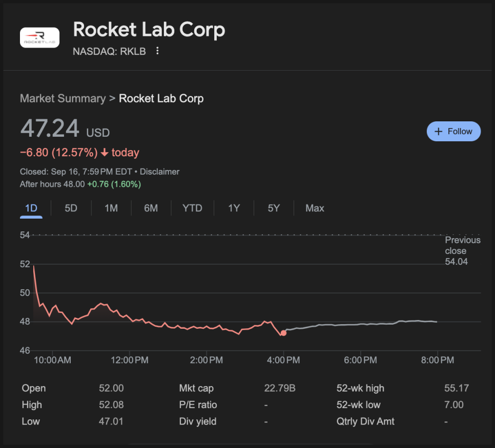The width and height of the screenshot is (495, 448).
Task: Click the Div yield label
Action: [198, 421]
